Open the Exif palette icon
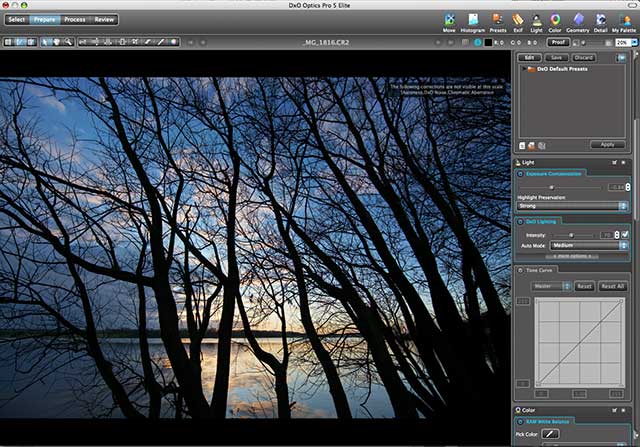The width and height of the screenshot is (640, 447). pos(518,22)
